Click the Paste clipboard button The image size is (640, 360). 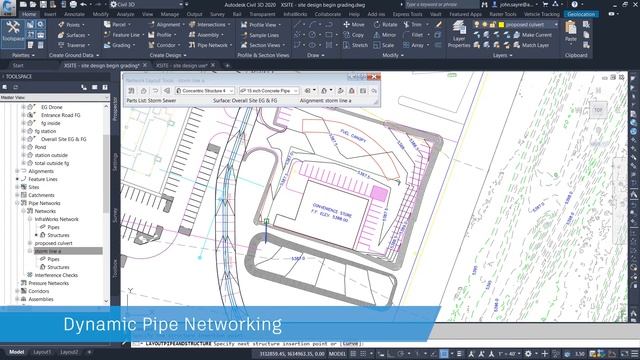[571, 32]
